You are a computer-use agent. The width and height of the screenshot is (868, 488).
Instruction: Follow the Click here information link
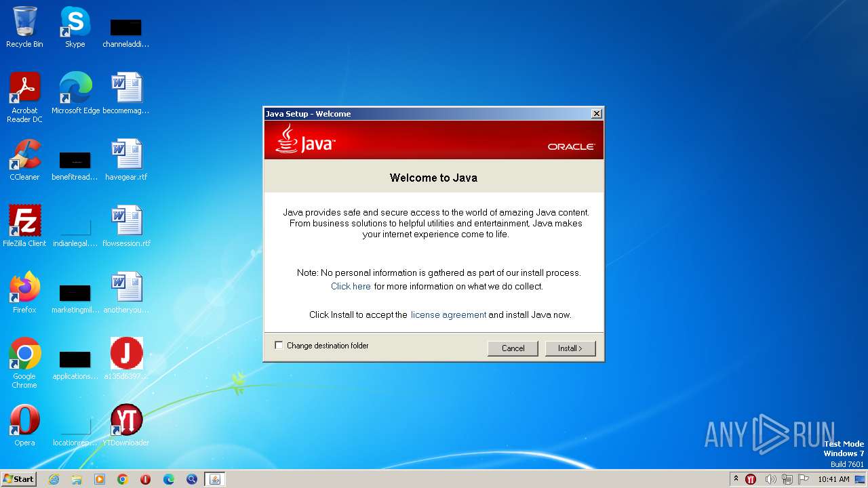351,286
